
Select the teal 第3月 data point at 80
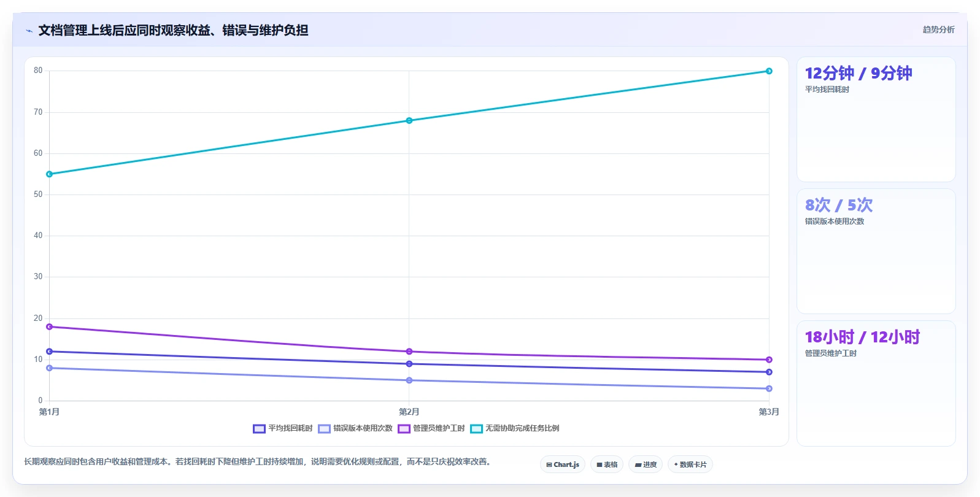[x=769, y=71]
